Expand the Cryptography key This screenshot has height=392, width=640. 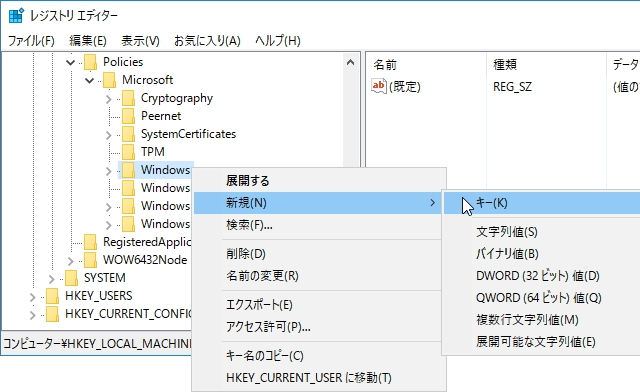[109, 99]
